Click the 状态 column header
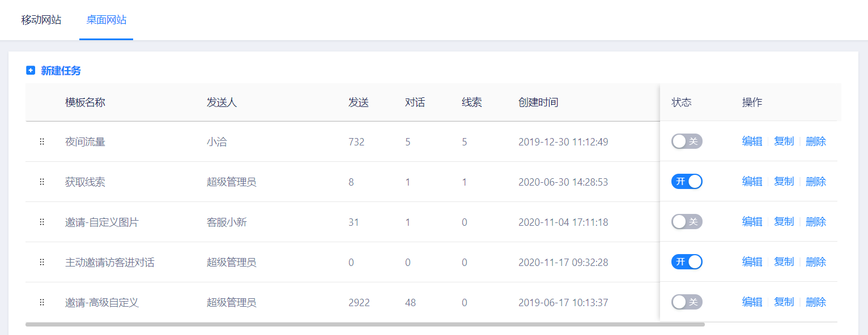The width and height of the screenshot is (868, 335). point(682,102)
